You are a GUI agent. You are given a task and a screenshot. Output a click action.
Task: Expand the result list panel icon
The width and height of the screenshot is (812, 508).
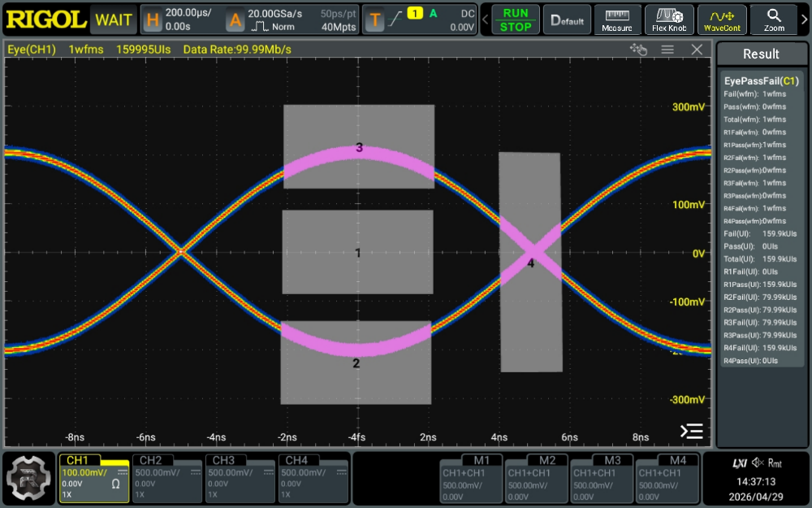tap(691, 432)
